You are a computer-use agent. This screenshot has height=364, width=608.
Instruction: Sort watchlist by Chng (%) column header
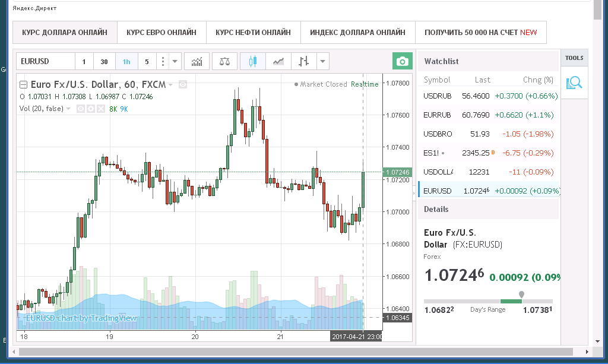tap(538, 80)
